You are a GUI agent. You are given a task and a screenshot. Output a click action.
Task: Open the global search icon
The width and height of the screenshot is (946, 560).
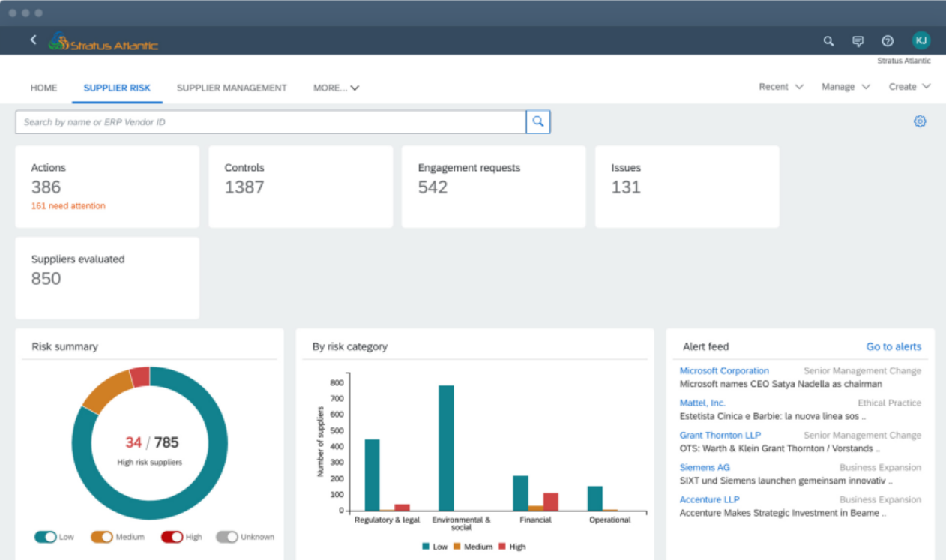click(x=828, y=41)
